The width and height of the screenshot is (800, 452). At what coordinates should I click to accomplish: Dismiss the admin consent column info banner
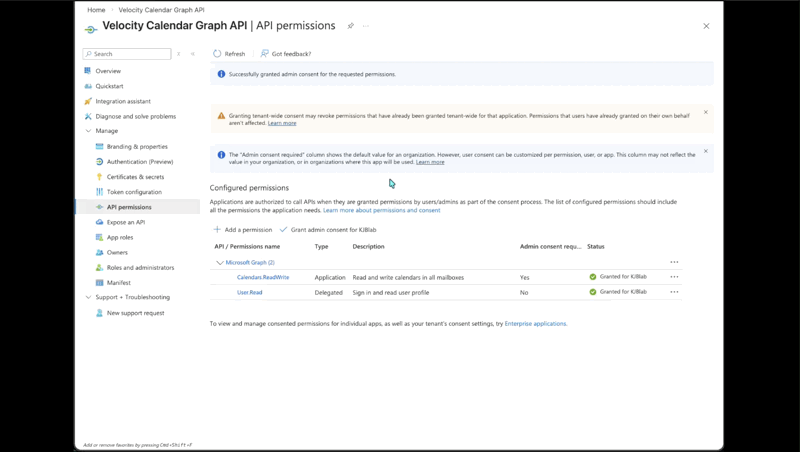tap(706, 151)
